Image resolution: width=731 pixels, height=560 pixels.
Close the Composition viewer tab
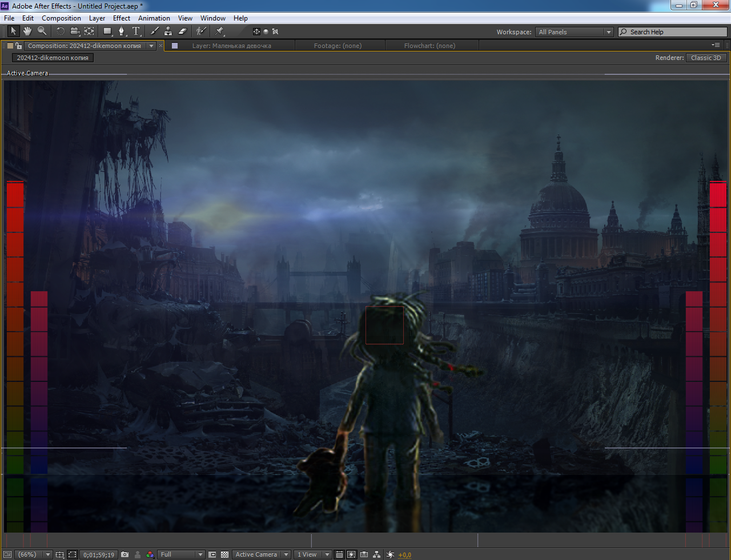(160, 45)
